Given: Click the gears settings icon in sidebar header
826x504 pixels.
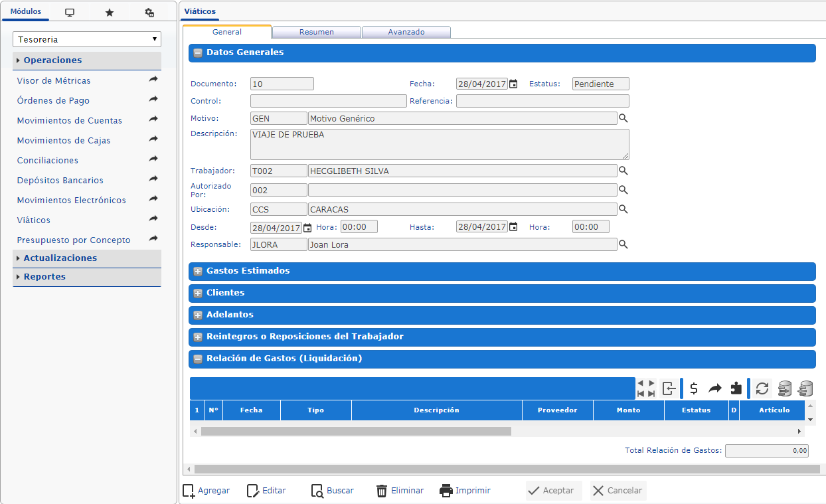Looking at the screenshot, I should point(149,13).
